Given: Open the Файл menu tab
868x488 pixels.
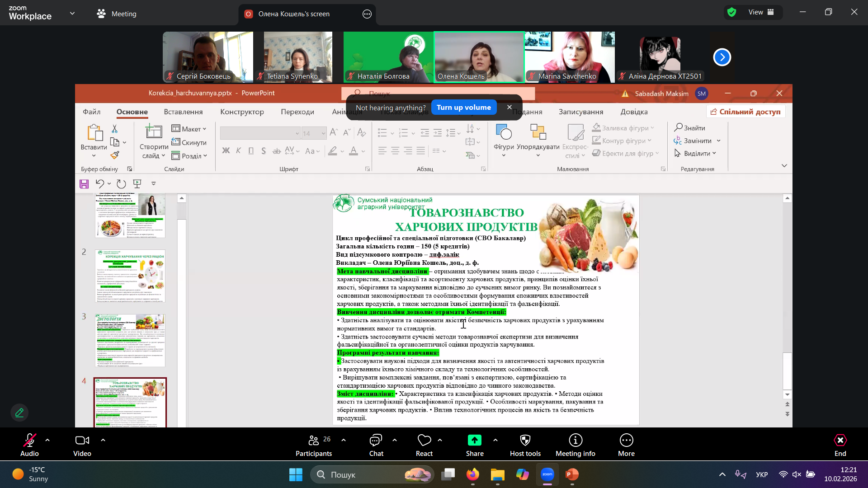Looking at the screenshot, I should point(91,112).
